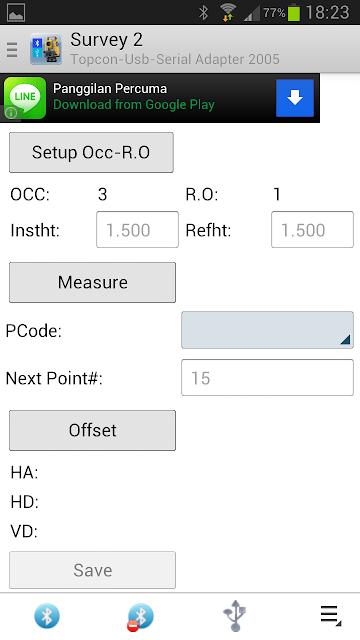
Task: Tap the ad info icon
Action: point(11,113)
